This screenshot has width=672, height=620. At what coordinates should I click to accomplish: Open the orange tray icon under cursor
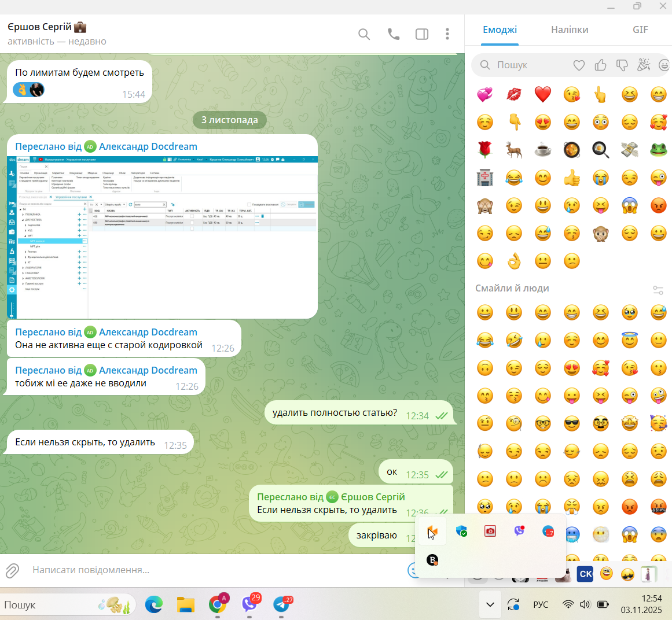tap(432, 532)
